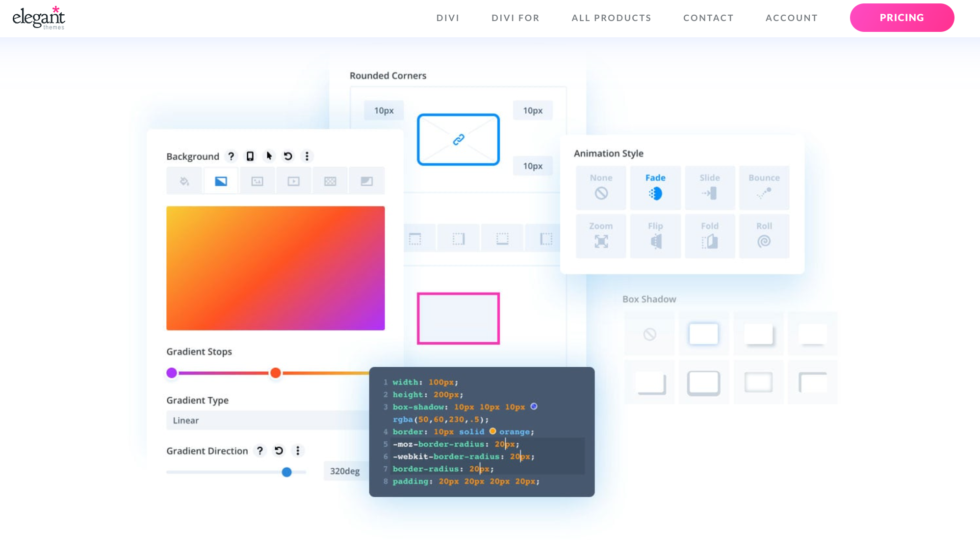Click the orange gradient stop handle
The height and width of the screenshot is (556, 980).
pyautogui.click(x=276, y=373)
